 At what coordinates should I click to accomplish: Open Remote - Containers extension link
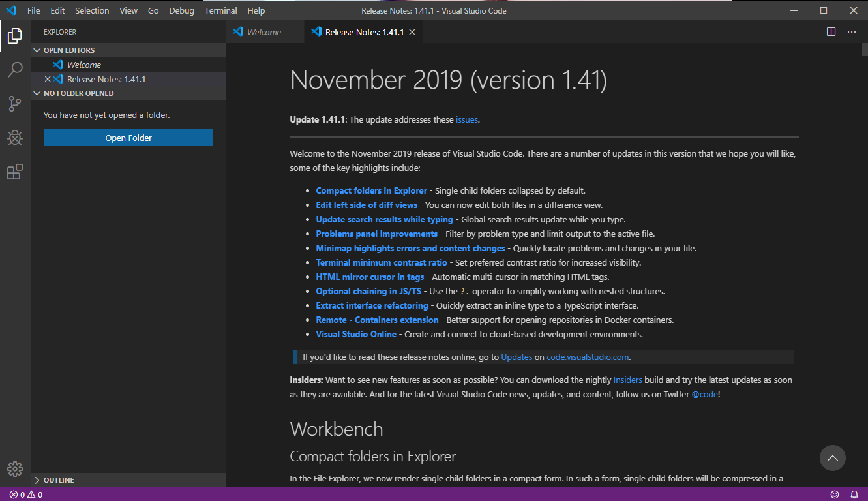tap(377, 320)
